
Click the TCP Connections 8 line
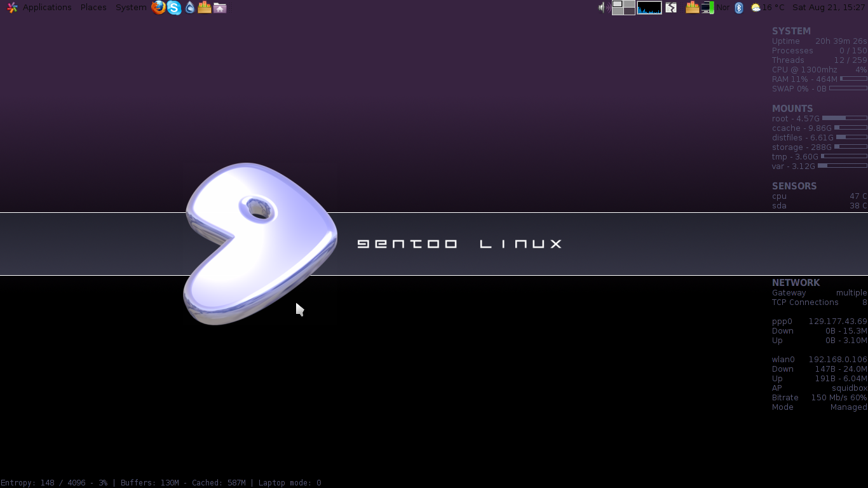[820, 302]
